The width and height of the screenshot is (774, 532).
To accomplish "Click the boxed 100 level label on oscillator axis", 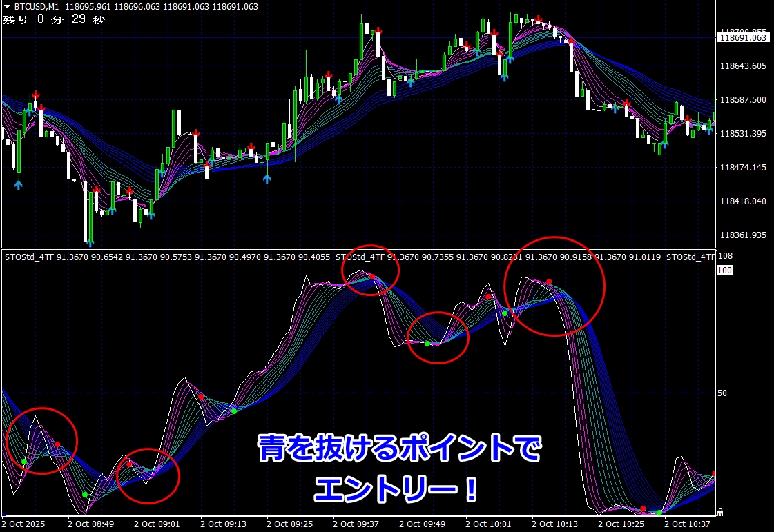I will (725, 270).
